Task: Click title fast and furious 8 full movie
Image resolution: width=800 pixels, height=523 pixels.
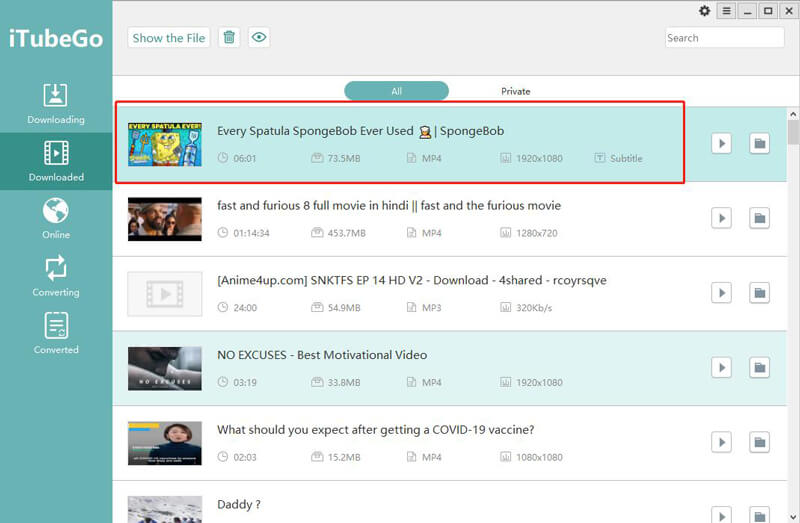Action: point(389,206)
